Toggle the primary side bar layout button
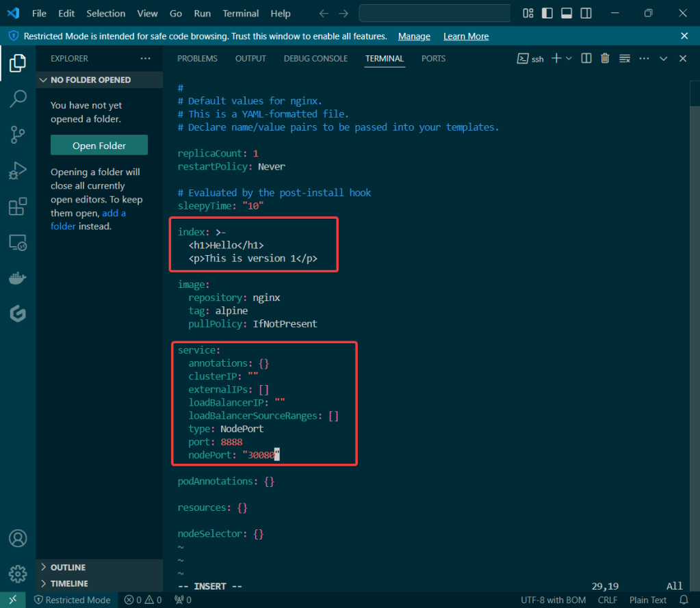The image size is (700, 608). click(x=547, y=14)
